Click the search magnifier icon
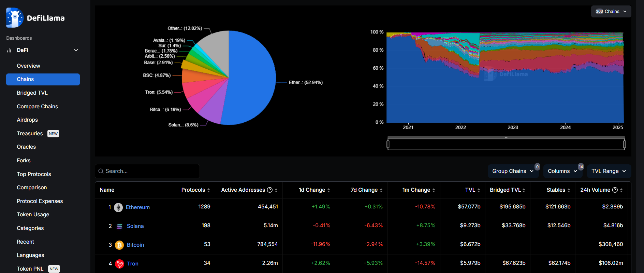Image resolution: width=644 pixels, height=273 pixels. tap(101, 171)
